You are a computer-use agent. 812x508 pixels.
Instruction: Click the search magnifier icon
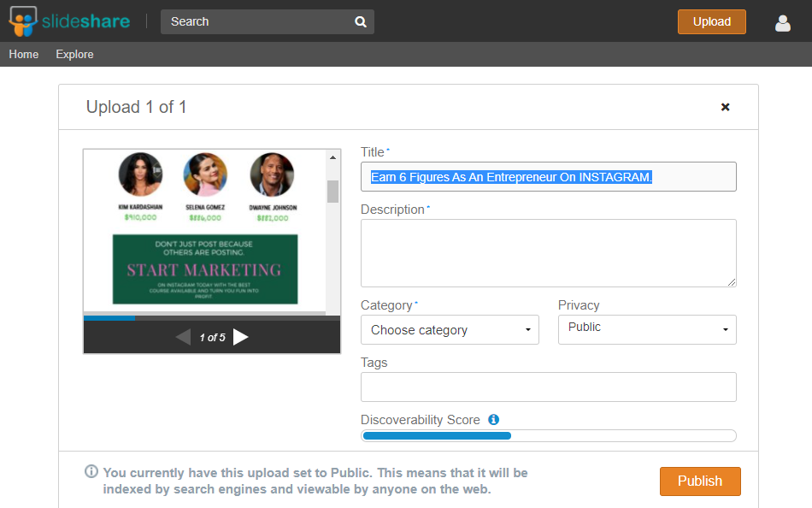point(361,21)
